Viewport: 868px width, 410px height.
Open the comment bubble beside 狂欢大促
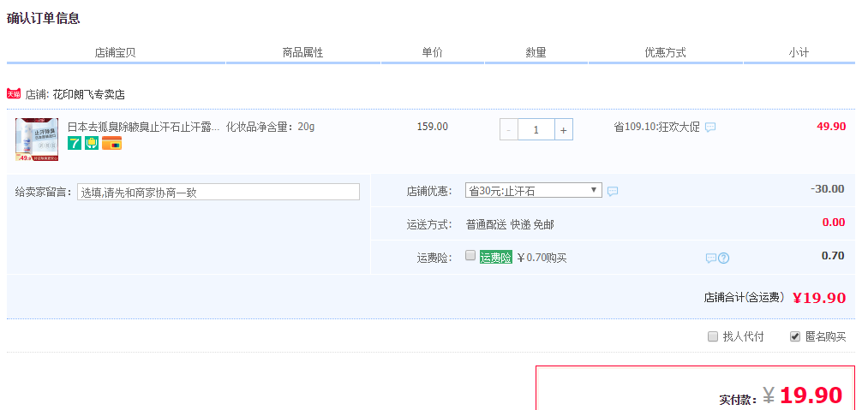coord(710,128)
